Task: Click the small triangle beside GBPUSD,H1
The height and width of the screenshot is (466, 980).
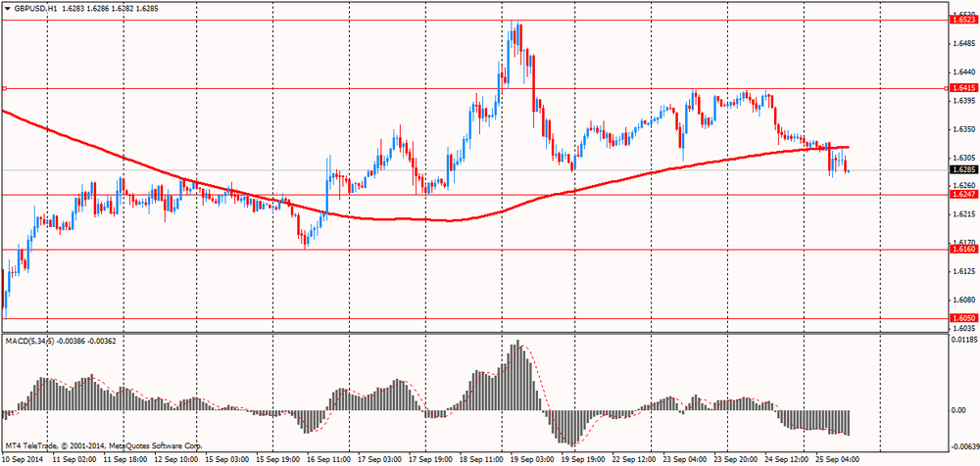Action: coord(8,10)
